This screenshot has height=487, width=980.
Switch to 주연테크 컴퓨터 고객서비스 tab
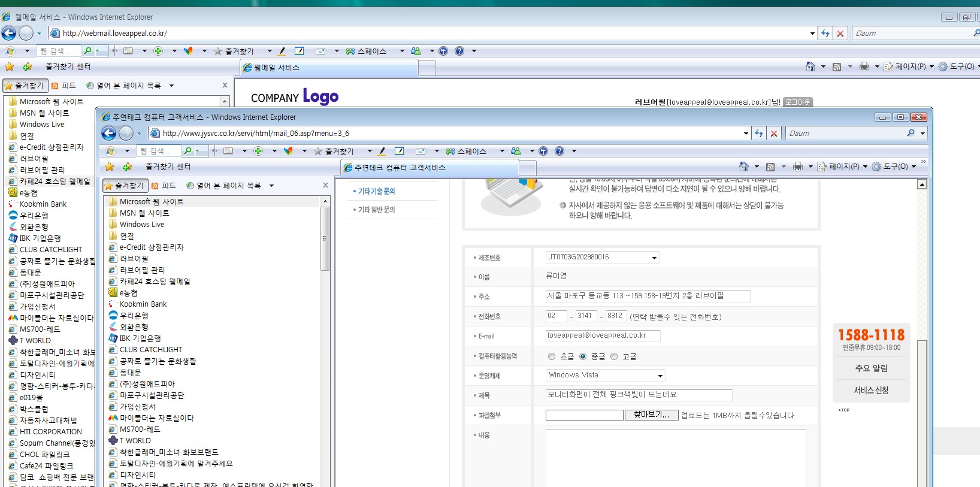click(x=429, y=168)
